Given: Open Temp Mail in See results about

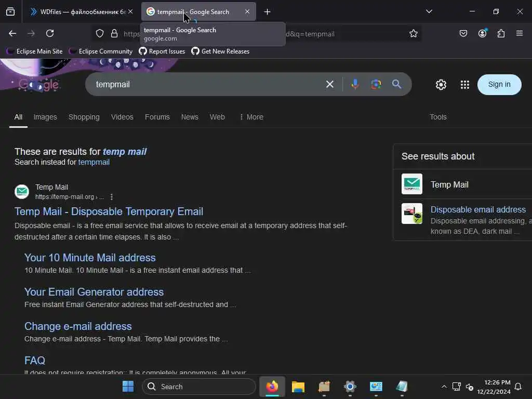Looking at the screenshot, I should pyautogui.click(x=449, y=184).
